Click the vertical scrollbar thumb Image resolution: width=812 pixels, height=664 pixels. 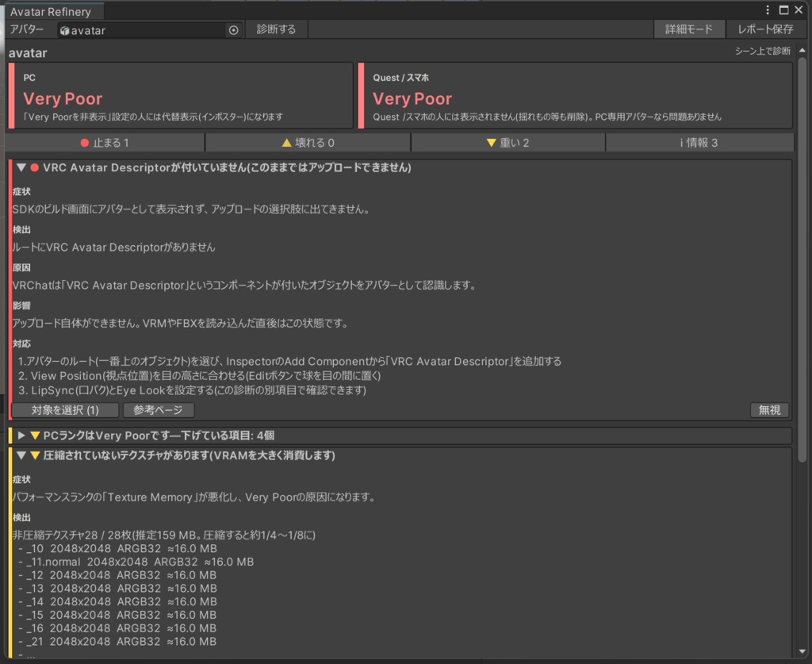point(802,259)
